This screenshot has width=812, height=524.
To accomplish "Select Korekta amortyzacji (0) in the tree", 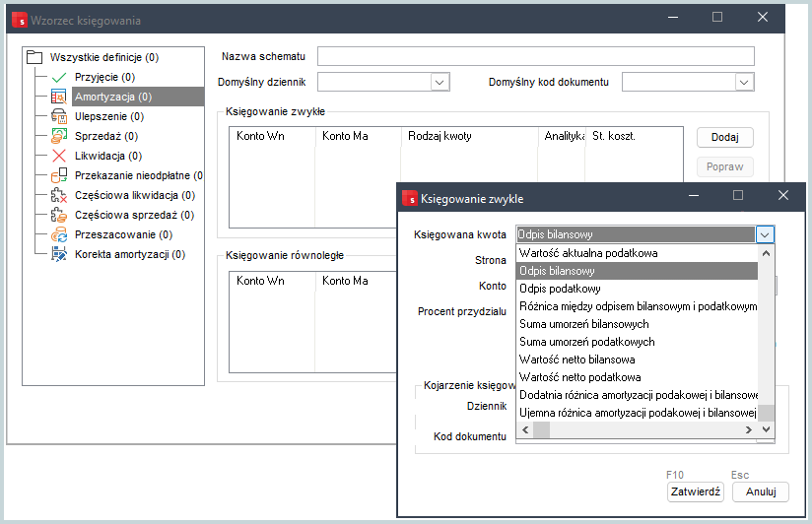I will 130,254.
